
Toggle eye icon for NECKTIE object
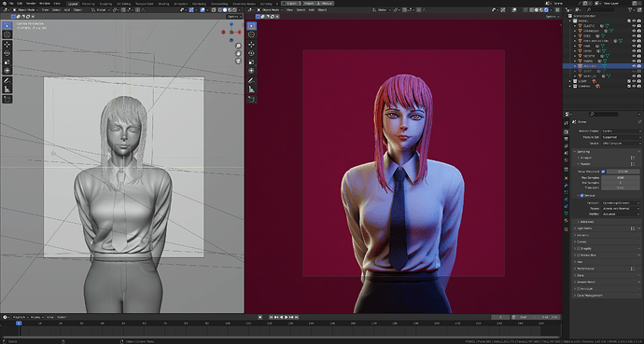(634, 56)
